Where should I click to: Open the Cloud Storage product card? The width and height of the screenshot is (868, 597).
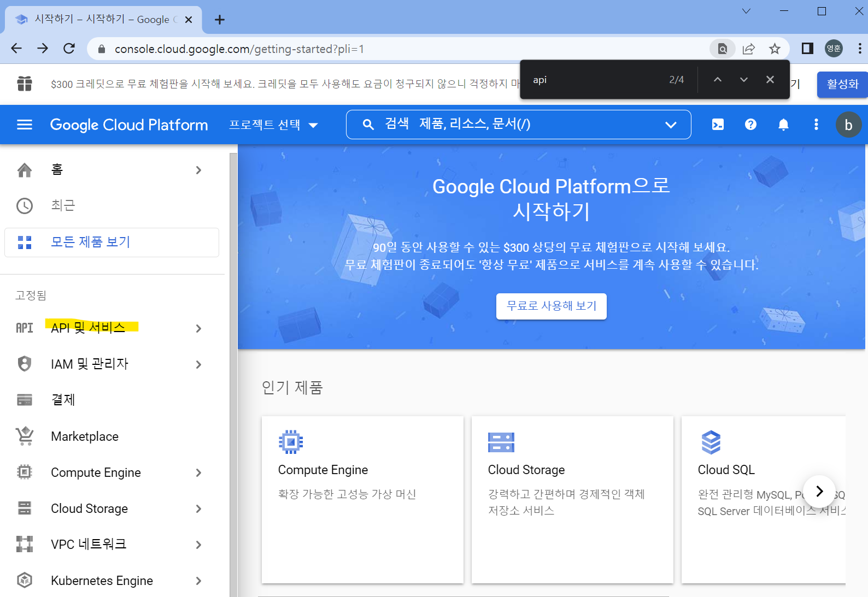pyautogui.click(x=572, y=499)
